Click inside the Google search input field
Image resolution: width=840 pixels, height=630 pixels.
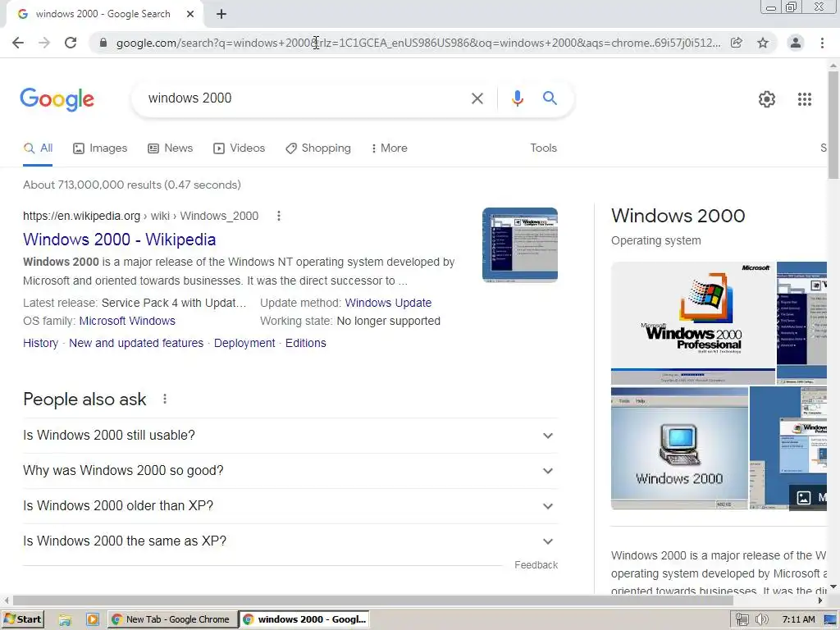coord(305,98)
